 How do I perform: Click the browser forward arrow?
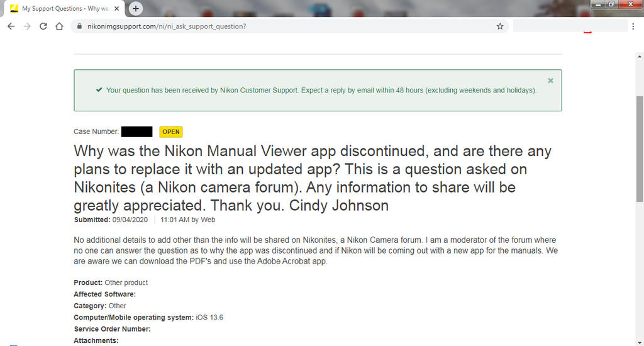pos(27,26)
